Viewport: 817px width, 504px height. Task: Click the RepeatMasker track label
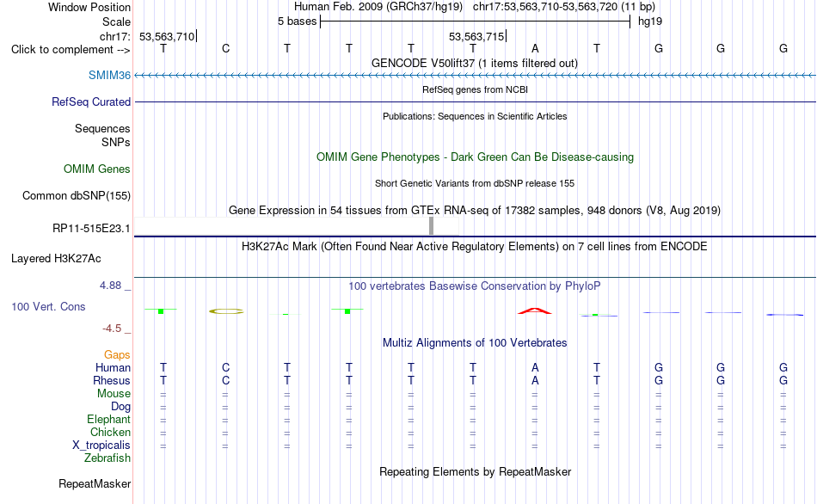[95, 483]
